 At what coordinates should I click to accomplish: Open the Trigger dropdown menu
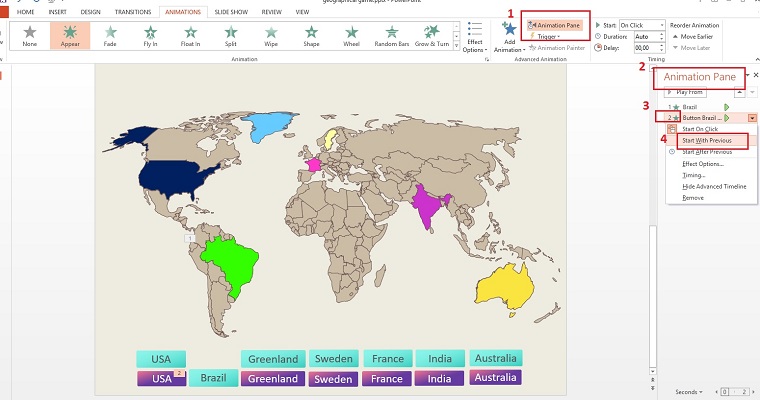pyautogui.click(x=546, y=36)
